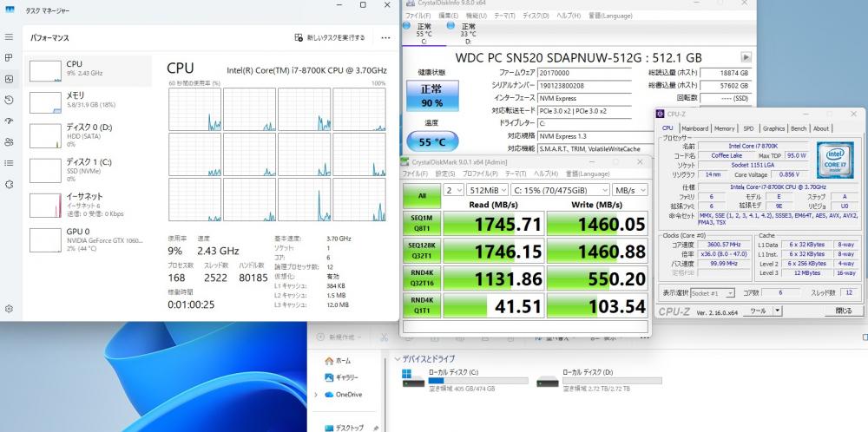The width and height of the screenshot is (868, 432).
Task: Open プロファイル(P) menu in CrystalDiskMark
Action: point(480,173)
